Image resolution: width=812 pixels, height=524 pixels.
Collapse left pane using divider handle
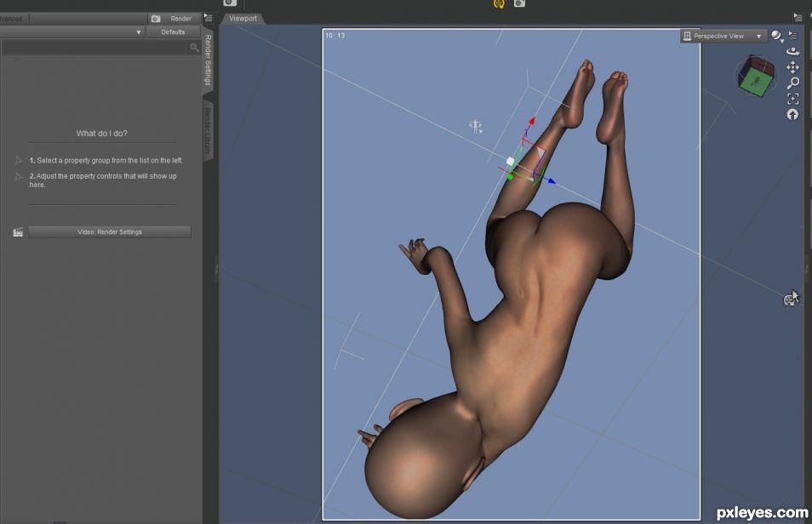216,268
